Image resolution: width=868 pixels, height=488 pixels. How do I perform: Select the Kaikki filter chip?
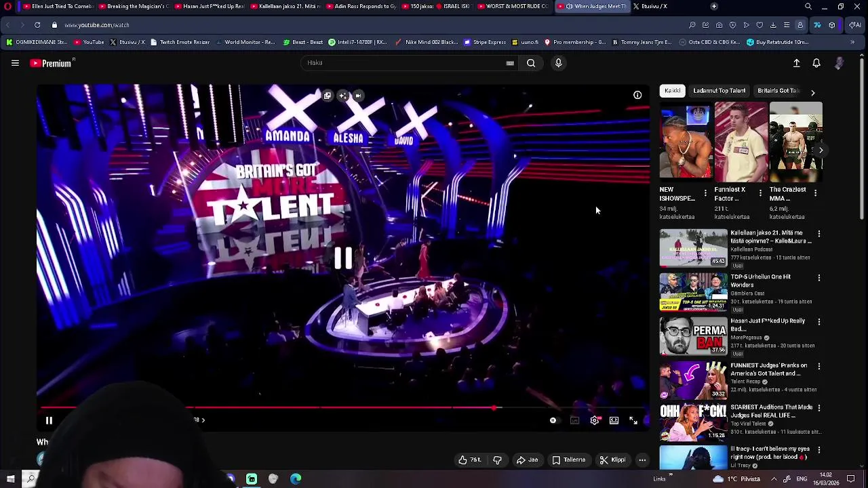672,91
